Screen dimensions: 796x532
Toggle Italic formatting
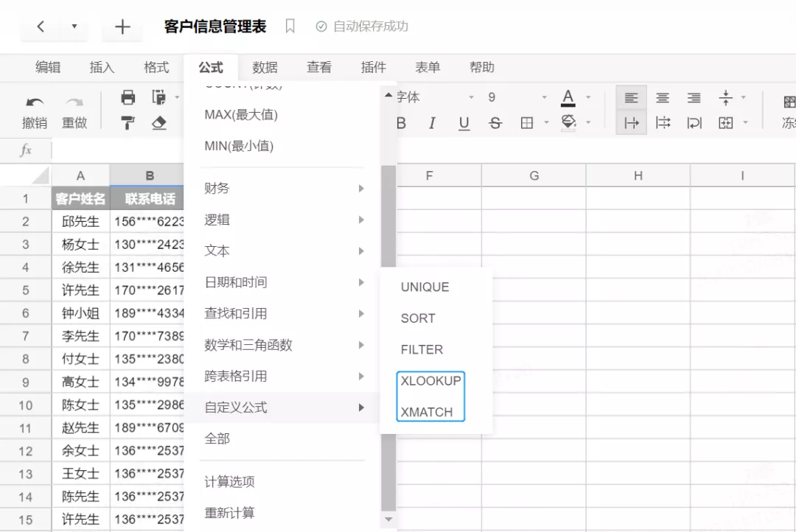432,123
